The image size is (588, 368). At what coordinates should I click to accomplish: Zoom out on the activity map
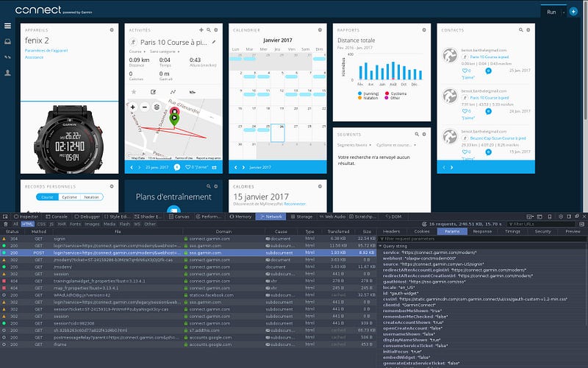point(145,107)
